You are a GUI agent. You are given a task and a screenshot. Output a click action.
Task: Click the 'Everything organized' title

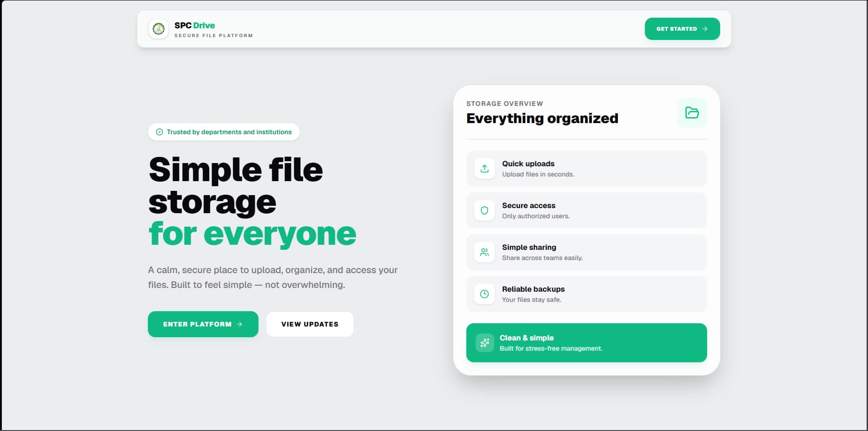(543, 118)
